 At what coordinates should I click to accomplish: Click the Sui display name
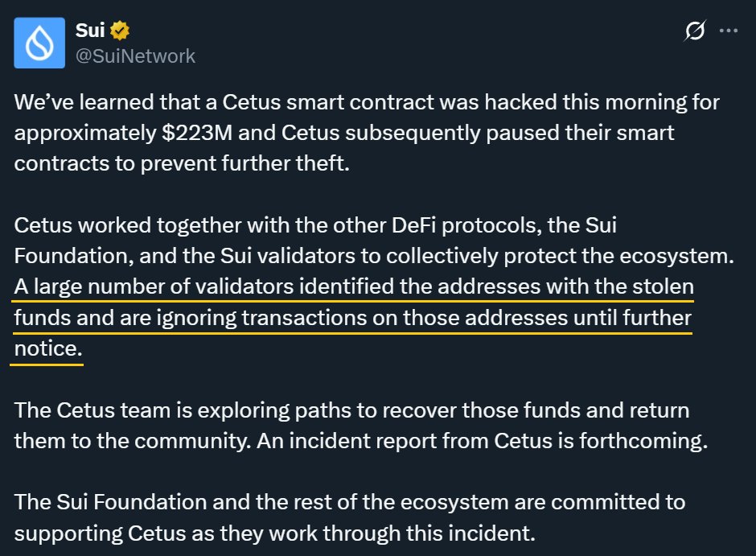pyautogui.click(x=90, y=31)
